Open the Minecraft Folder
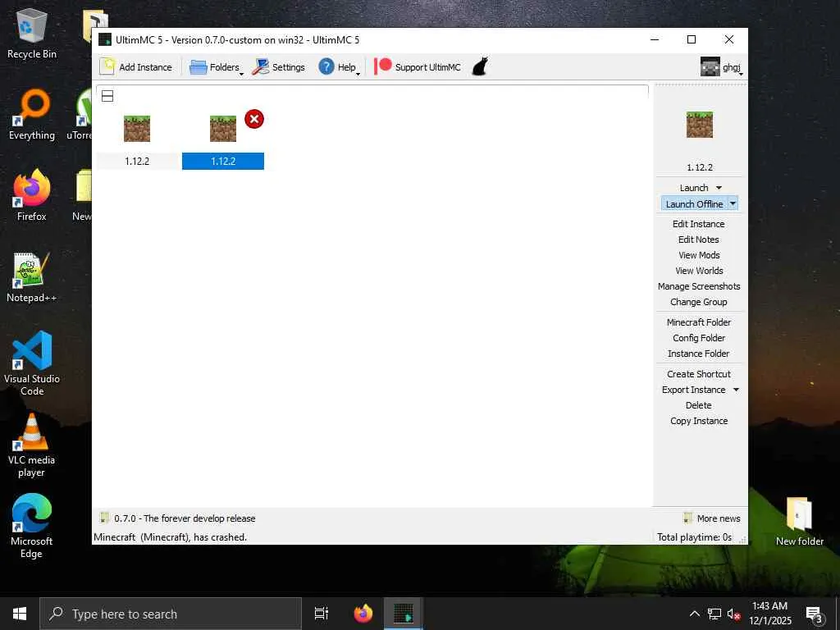Image resolution: width=840 pixels, height=630 pixels. click(x=699, y=322)
